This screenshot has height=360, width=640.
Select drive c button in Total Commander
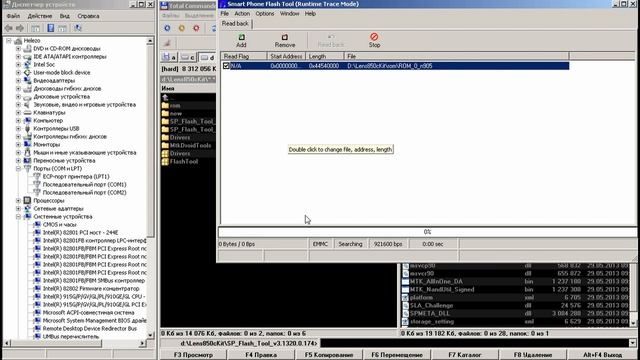pyautogui.click(x=188, y=58)
